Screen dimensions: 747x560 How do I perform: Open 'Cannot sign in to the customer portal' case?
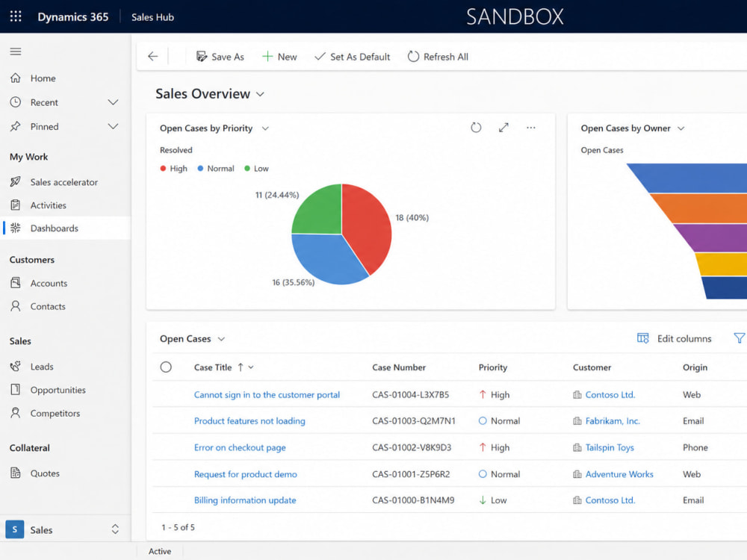click(x=267, y=395)
